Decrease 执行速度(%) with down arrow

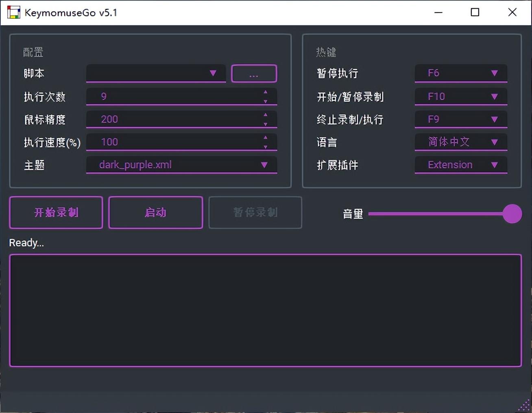coord(265,147)
